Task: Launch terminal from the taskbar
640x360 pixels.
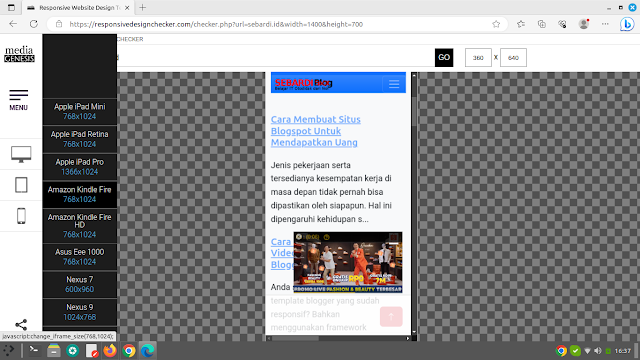Action: click(34, 350)
